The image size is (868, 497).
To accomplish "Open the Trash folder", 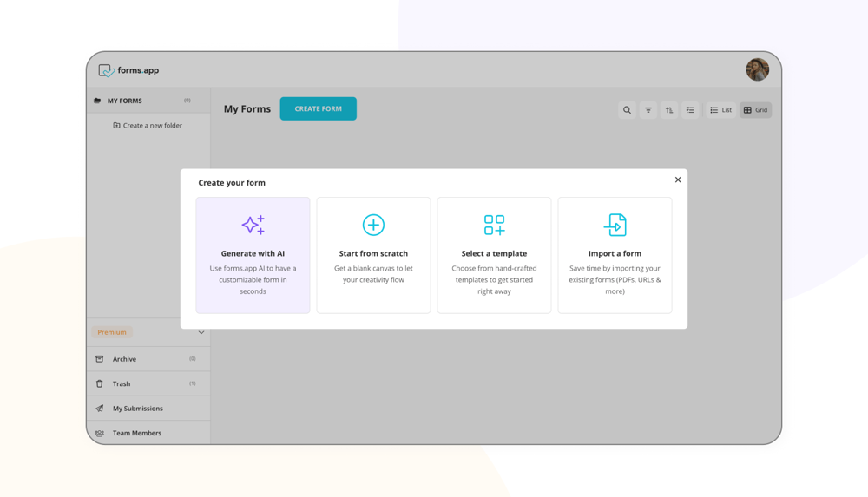I will 122,383.
